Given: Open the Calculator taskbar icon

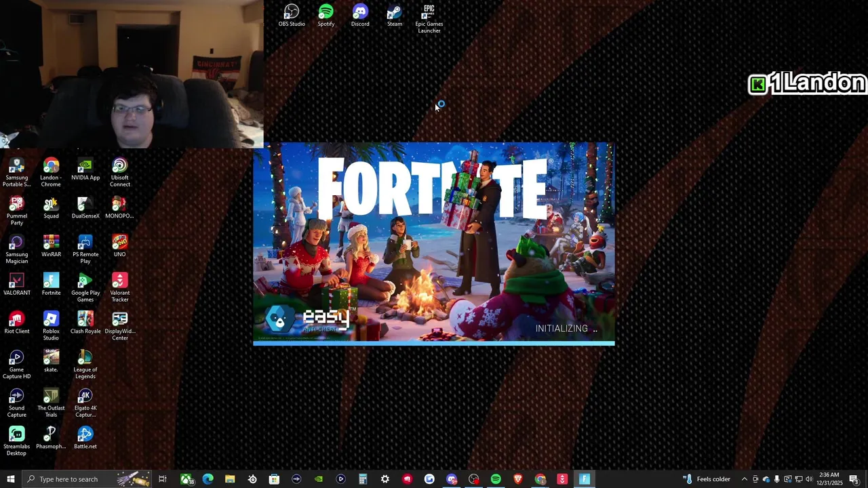Looking at the screenshot, I should (x=363, y=479).
